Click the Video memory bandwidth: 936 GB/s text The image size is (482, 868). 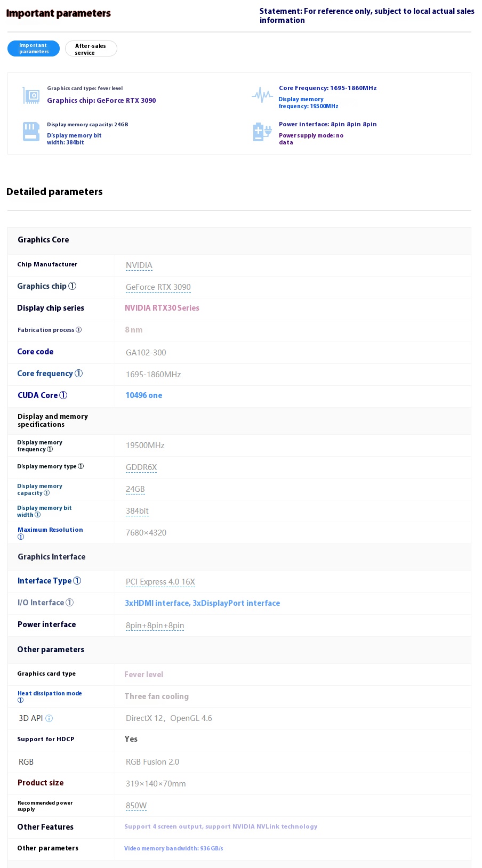[x=174, y=848]
